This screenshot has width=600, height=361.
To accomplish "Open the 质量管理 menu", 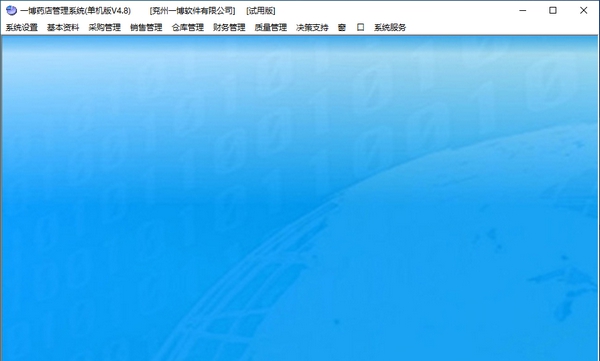I will pyautogui.click(x=271, y=27).
